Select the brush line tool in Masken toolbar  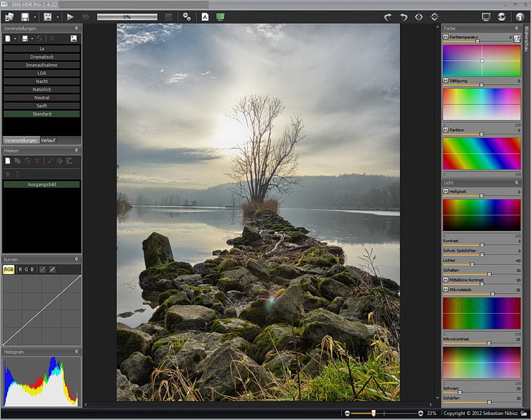coord(50,161)
